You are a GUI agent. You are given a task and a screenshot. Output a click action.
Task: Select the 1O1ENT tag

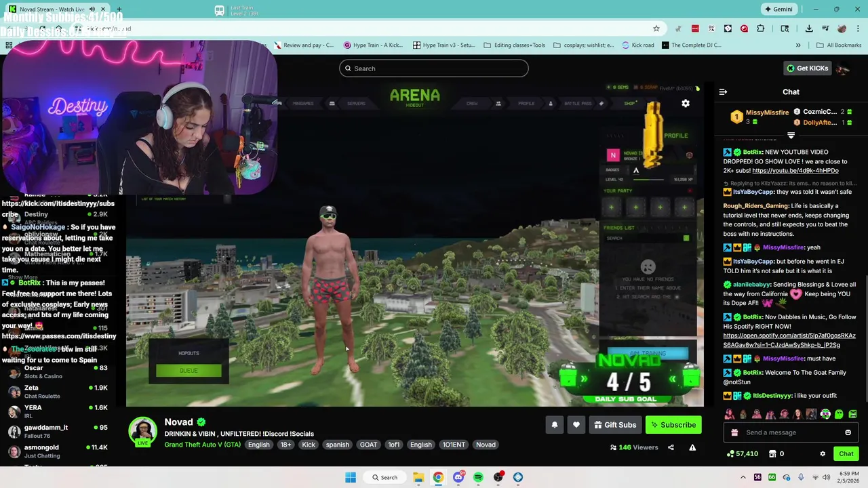coord(454,445)
